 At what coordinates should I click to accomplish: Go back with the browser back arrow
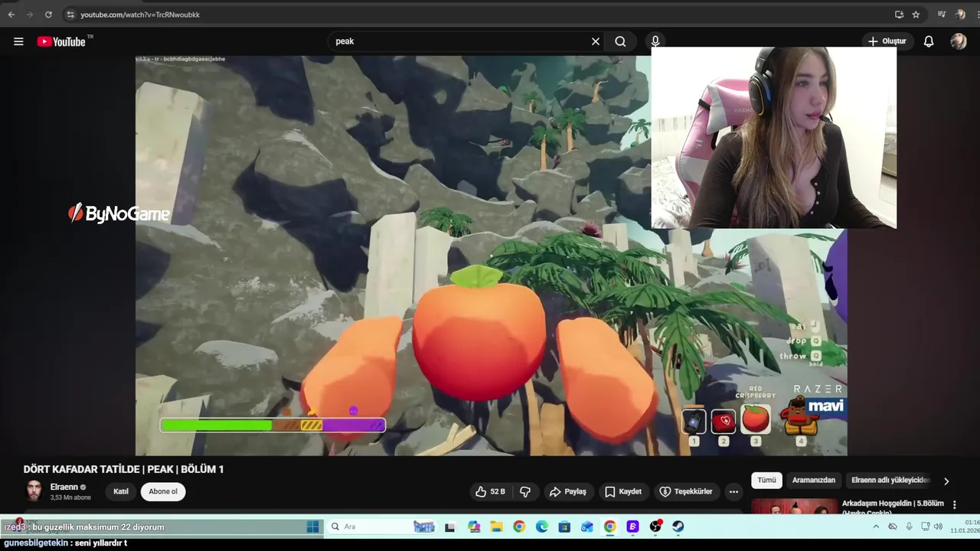(x=11, y=15)
